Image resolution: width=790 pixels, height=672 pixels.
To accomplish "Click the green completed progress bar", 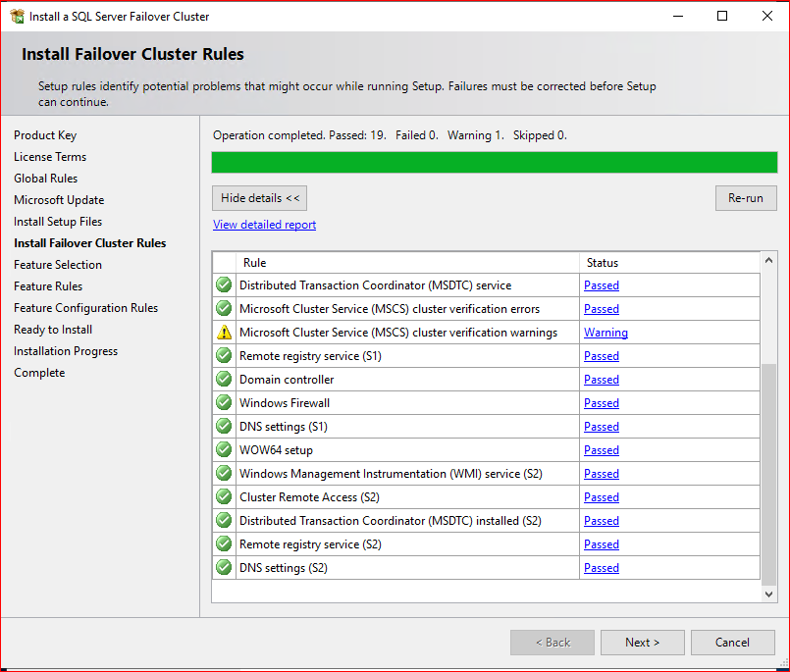I will (495, 163).
